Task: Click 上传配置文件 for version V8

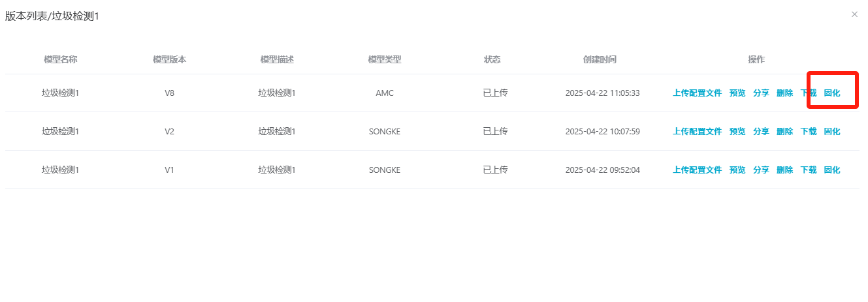Action: [697, 93]
